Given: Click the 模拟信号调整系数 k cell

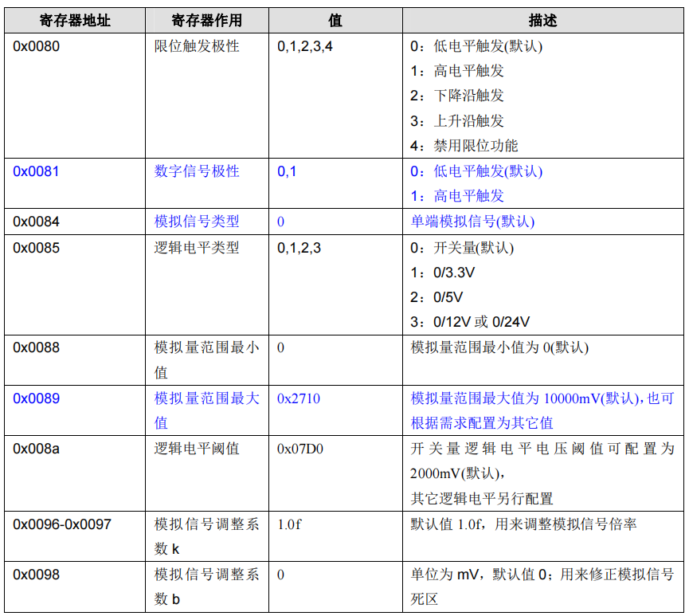Looking at the screenshot, I should click(206, 536).
